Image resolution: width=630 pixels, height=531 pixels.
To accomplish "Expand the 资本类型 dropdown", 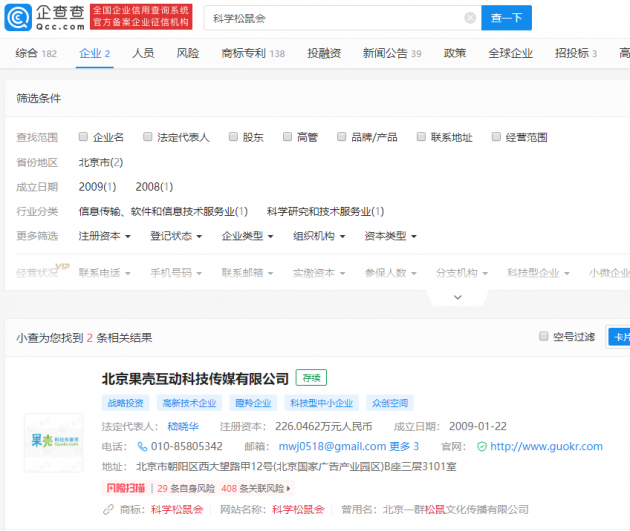I will 391,236.
